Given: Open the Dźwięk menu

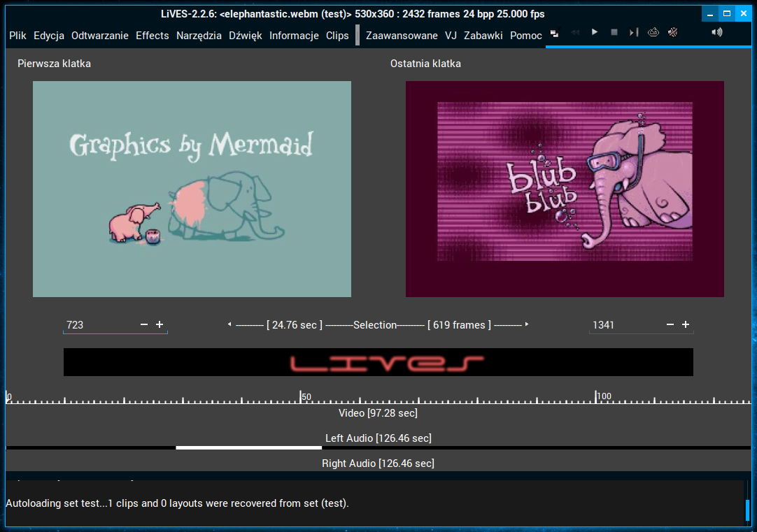Looking at the screenshot, I should (x=246, y=36).
